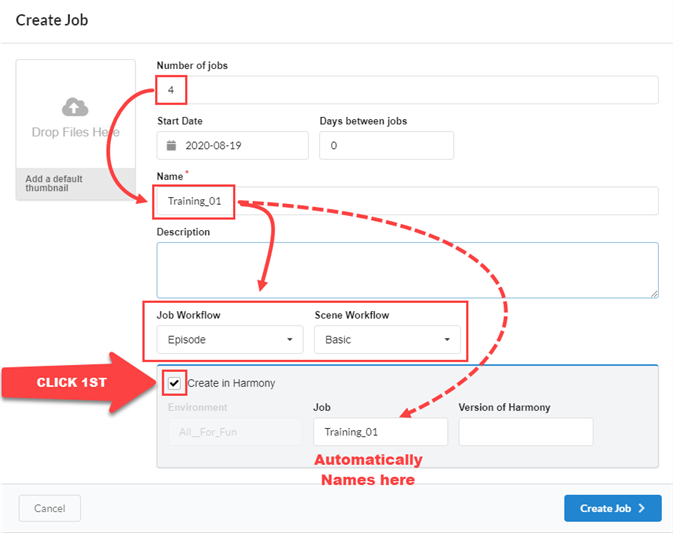The height and width of the screenshot is (533, 673).
Task: Click the cloud upload icon
Action: click(x=75, y=107)
